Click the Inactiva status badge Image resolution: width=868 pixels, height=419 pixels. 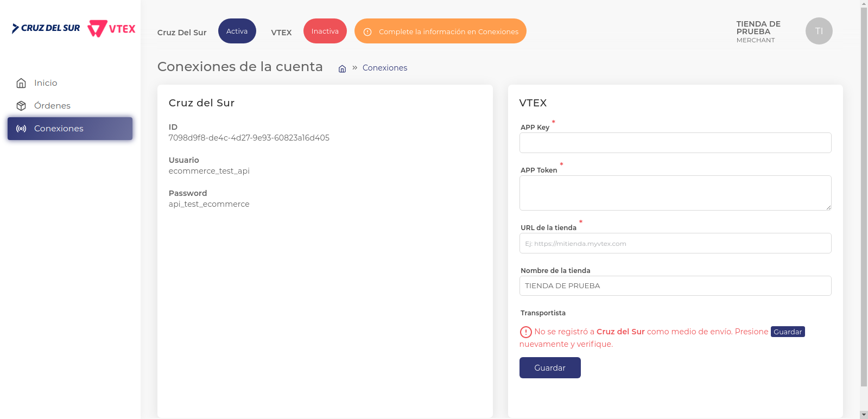tap(325, 31)
